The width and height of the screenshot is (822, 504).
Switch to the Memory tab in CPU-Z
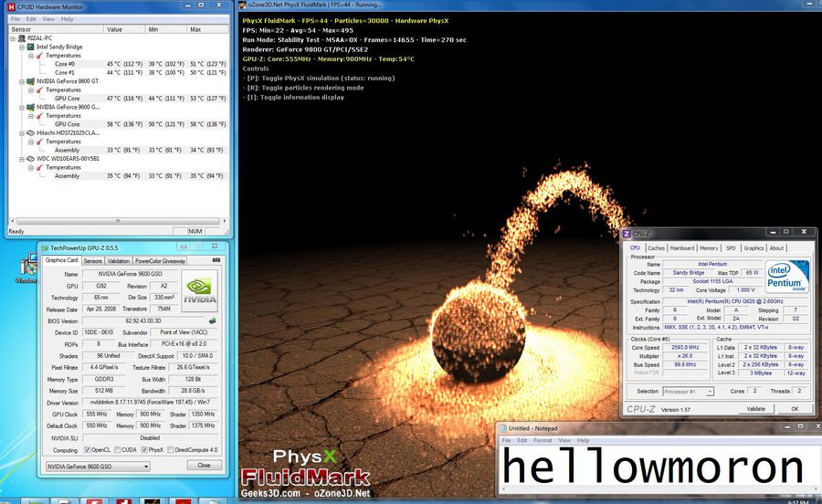pyautogui.click(x=709, y=248)
